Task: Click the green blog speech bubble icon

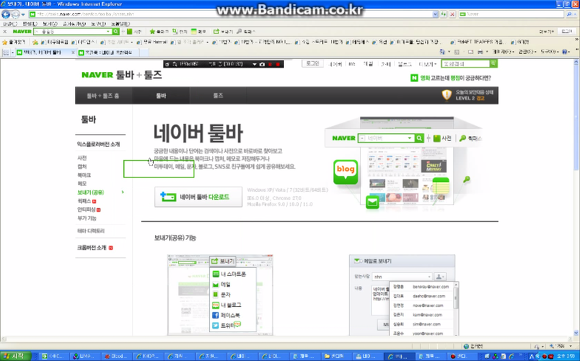Action: pos(345,171)
